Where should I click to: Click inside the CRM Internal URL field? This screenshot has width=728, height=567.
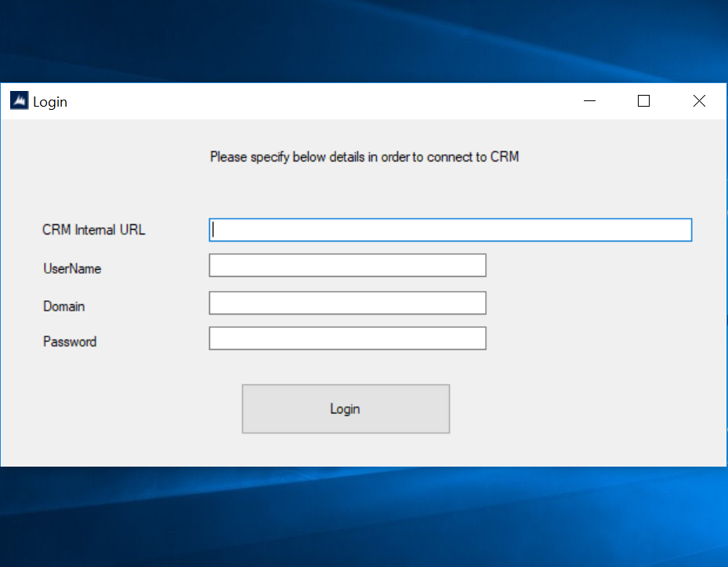point(450,229)
